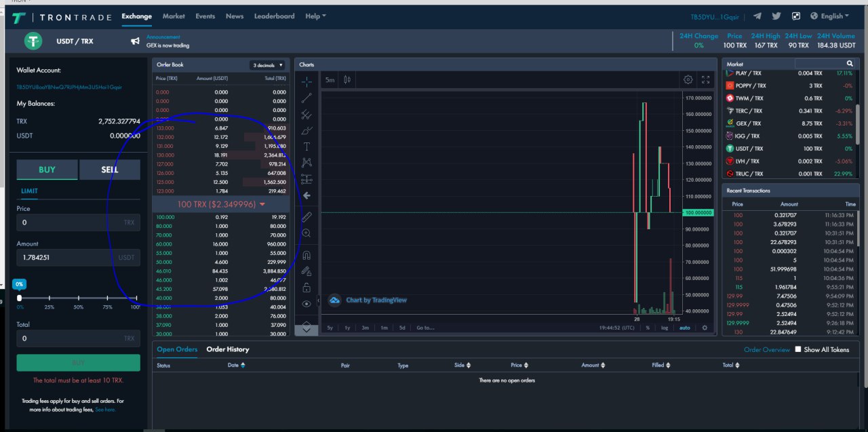The width and height of the screenshot is (868, 432).
Task: Sort open orders by Date column
Action: click(x=237, y=365)
